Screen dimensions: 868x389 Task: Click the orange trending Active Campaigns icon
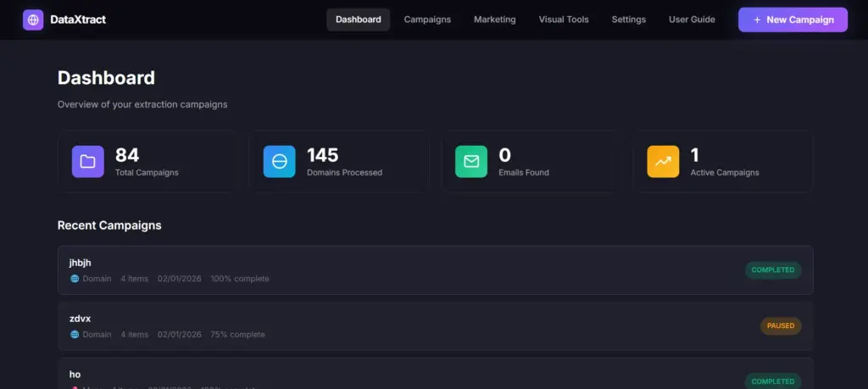663,162
